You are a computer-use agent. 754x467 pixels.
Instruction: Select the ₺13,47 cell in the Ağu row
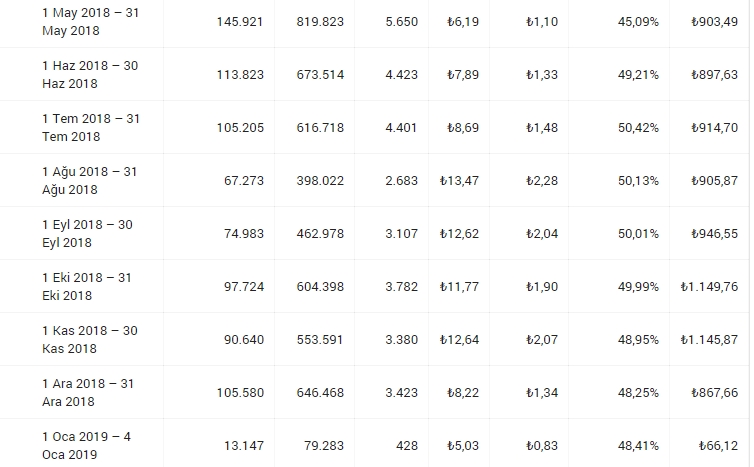coord(459,181)
